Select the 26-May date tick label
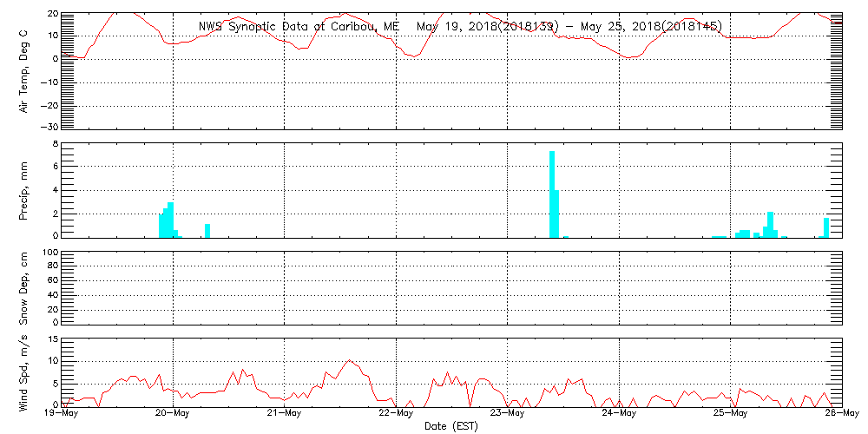Viewport: 868px width, 434px height. point(840,414)
